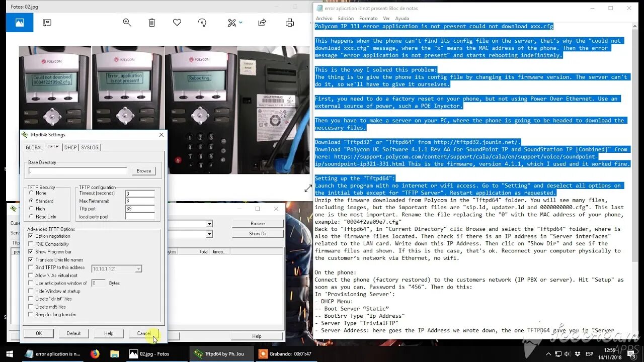Open the Archivo menu in Notepad
The height and width of the screenshot is (362, 644).
point(324,19)
